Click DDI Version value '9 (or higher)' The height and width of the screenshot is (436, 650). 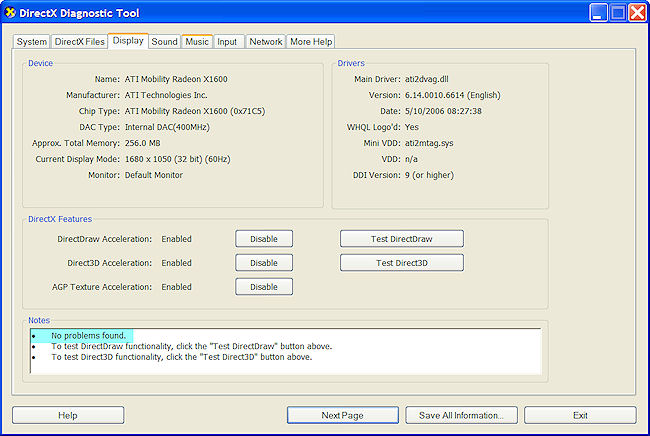429,175
